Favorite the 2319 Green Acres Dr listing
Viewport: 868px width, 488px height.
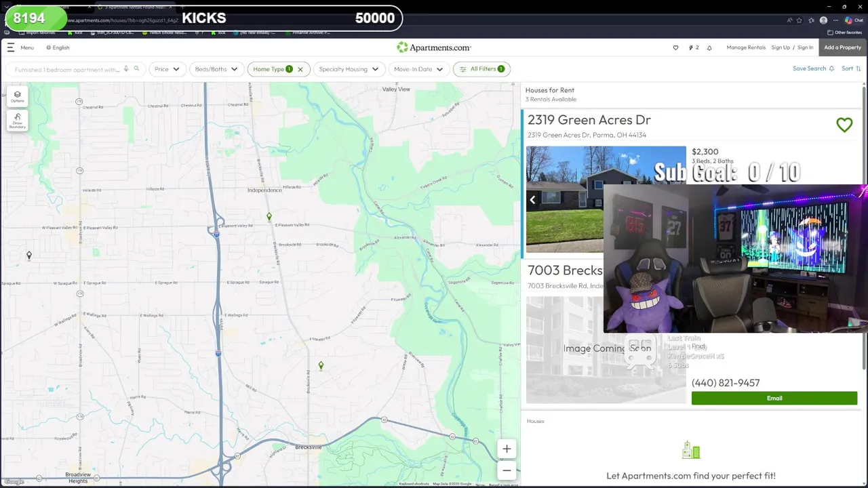pyautogui.click(x=844, y=125)
